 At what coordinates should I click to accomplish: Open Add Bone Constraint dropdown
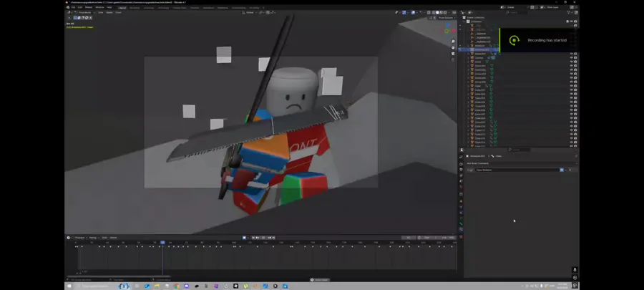point(521,163)
